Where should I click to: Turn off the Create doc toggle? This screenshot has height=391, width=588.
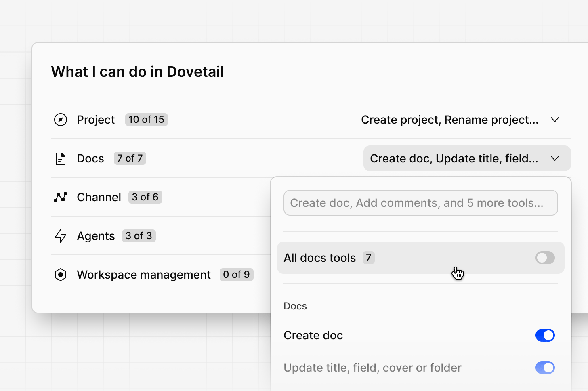coord(545,335)
